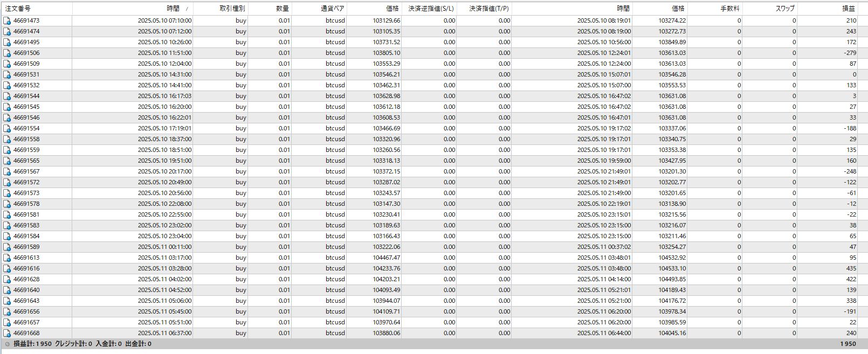Click the 決済逆指値(S/L) column header
Viewport: 868px width, 354px height.
click(x=431, y=9)
